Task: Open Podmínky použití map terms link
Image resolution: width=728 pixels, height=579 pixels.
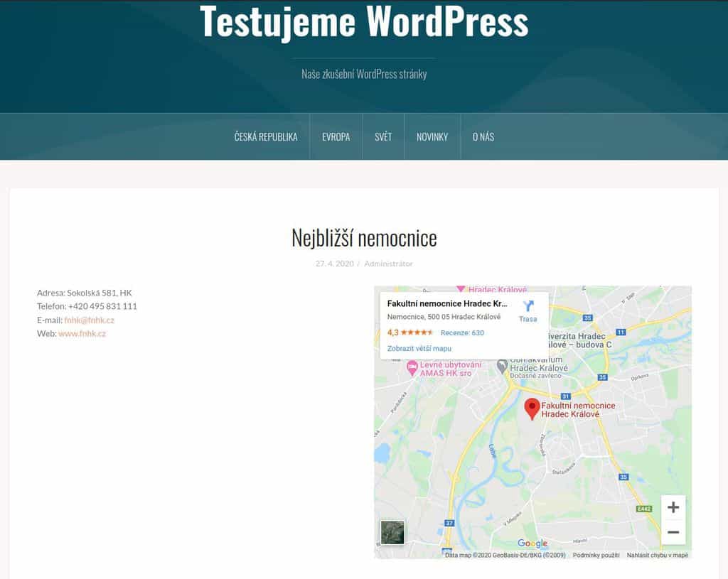Action: point(596,555)
